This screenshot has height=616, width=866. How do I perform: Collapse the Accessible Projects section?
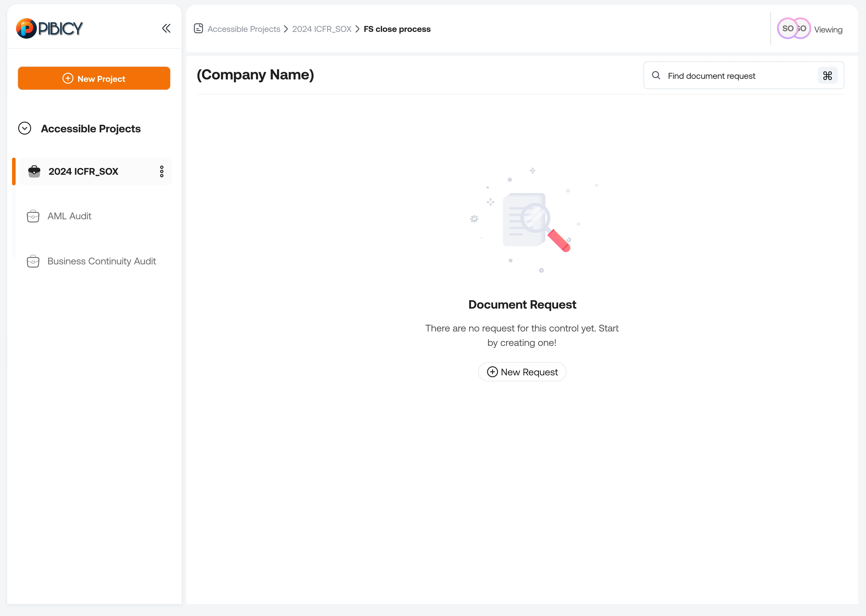click(25, 128)
